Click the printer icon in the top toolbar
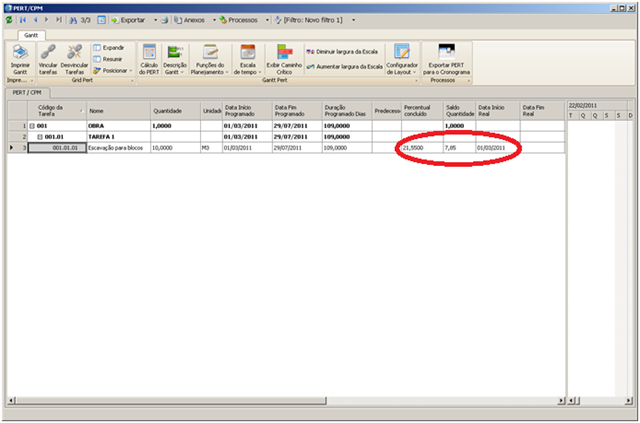Image resolution: width=640 pixels, height=423 pixels. (x=164, y=20)
